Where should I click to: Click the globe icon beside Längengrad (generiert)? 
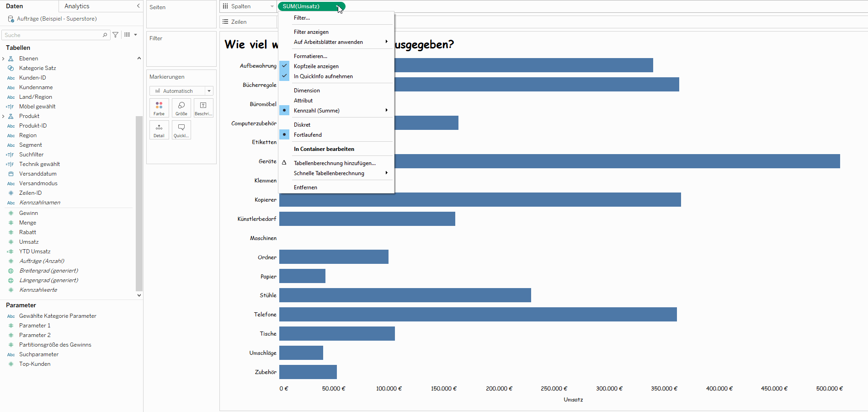tap(11, 280)
